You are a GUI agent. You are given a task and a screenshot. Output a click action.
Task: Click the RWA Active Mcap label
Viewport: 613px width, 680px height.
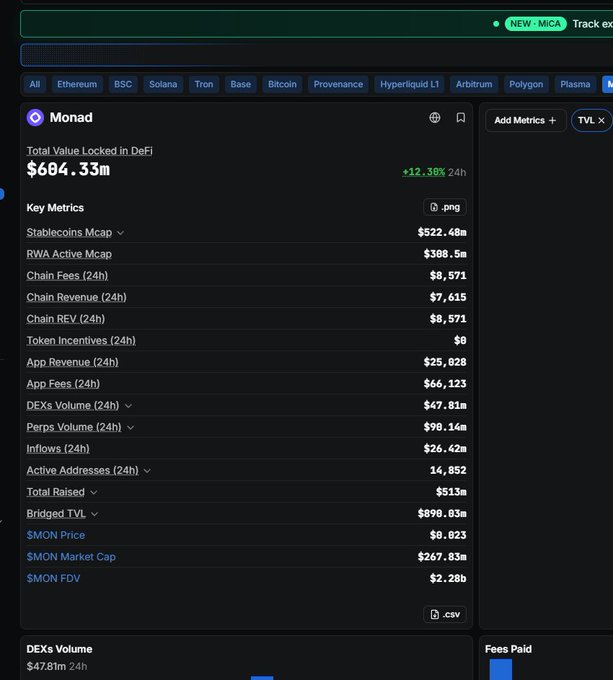(69, 254)
